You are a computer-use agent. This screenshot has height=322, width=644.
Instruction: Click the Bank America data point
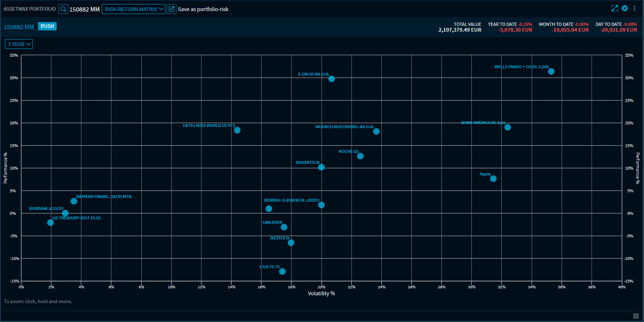[508, 127]
